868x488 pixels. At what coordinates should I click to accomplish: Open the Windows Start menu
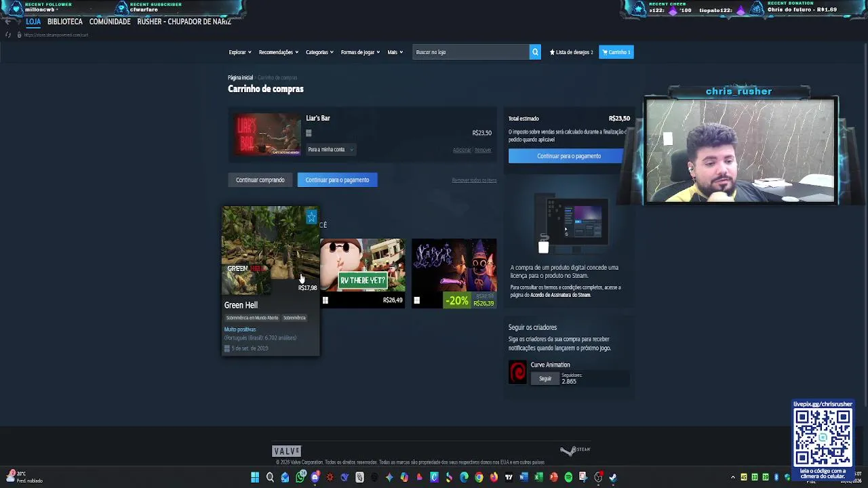click(x=255, y=477)
